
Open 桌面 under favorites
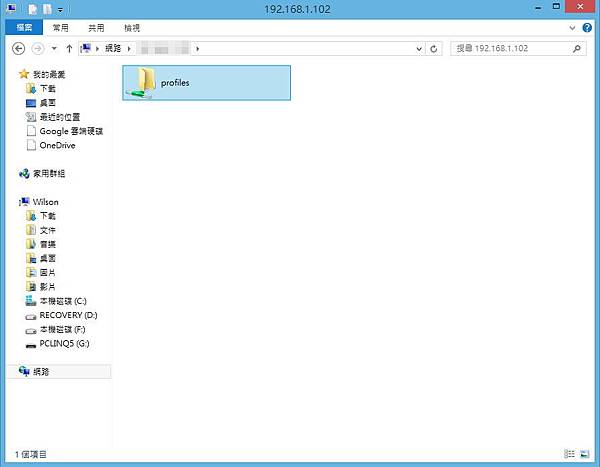[x=48, y=103]
